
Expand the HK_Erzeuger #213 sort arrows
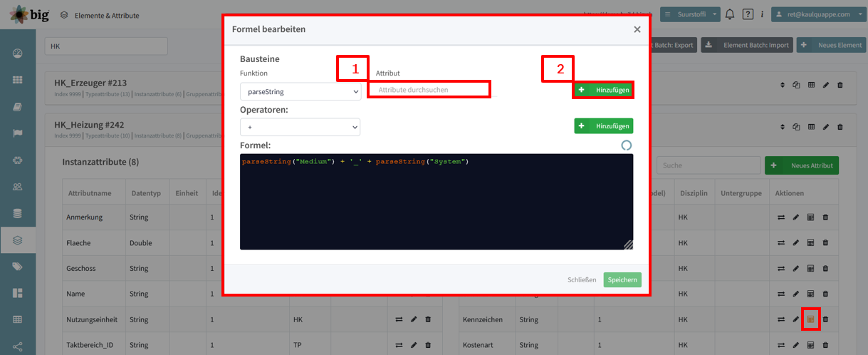click(x=783, y=85)
